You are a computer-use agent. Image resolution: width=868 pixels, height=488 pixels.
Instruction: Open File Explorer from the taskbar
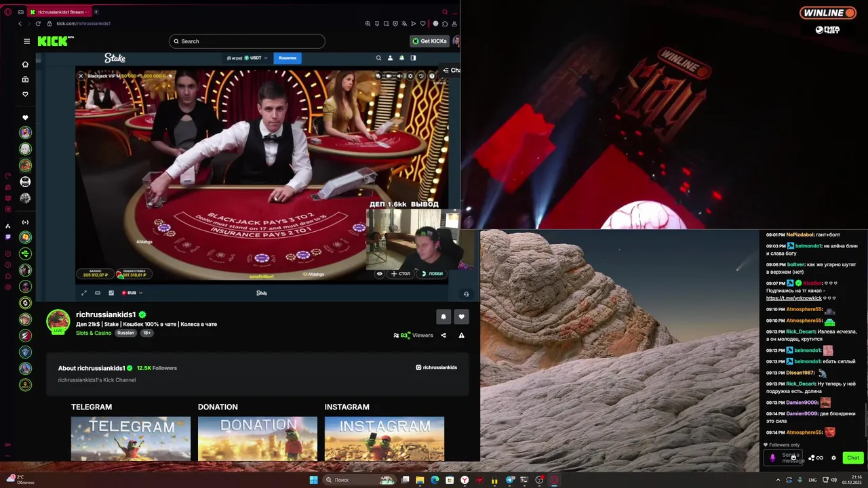click(x=420, y=480)
